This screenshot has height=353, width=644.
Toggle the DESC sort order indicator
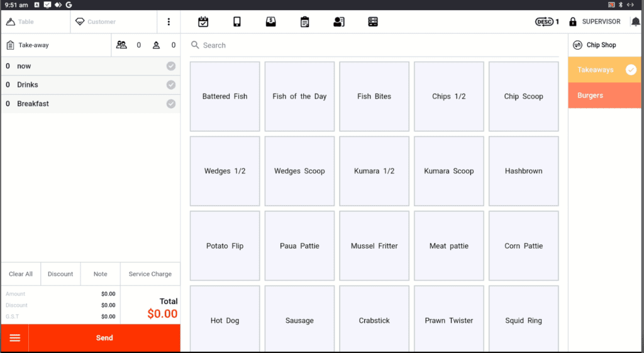(547, 22)
